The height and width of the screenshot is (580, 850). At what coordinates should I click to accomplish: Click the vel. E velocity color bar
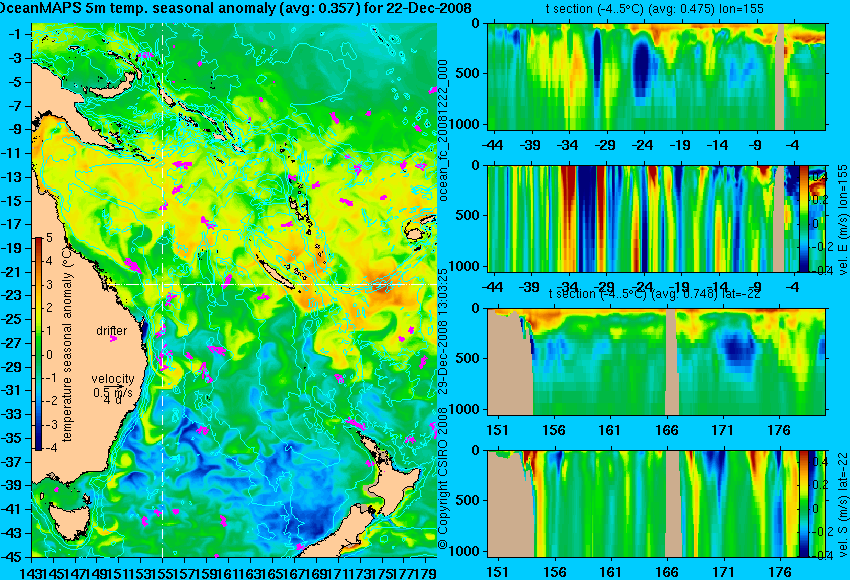[803, 219]
